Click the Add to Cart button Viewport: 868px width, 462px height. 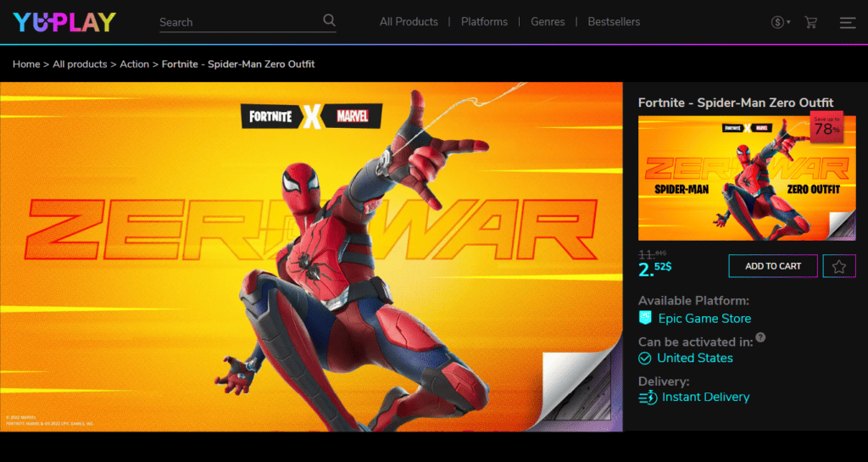tap(773, 266)
